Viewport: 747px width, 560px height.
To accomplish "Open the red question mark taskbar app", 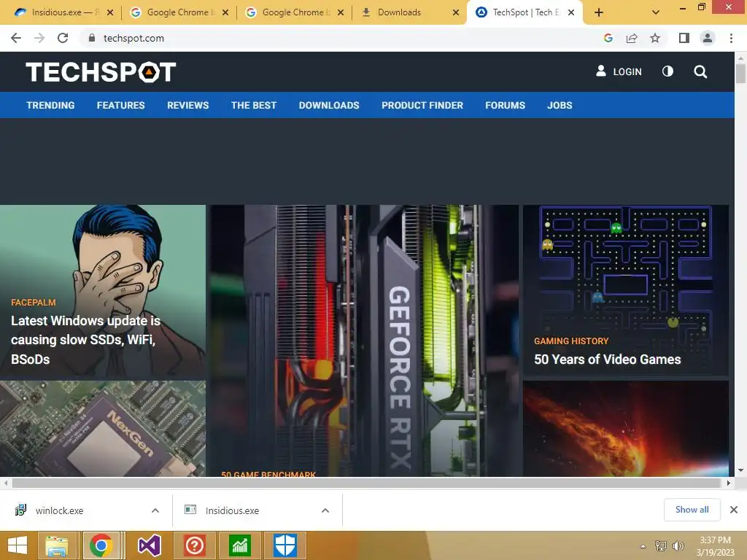I will (x=194, y=545).
